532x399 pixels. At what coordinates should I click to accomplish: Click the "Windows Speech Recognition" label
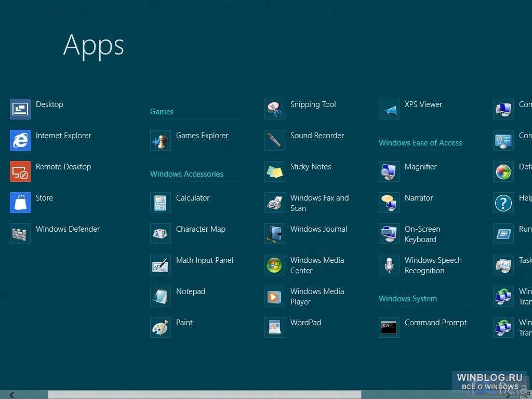[433, 265]
